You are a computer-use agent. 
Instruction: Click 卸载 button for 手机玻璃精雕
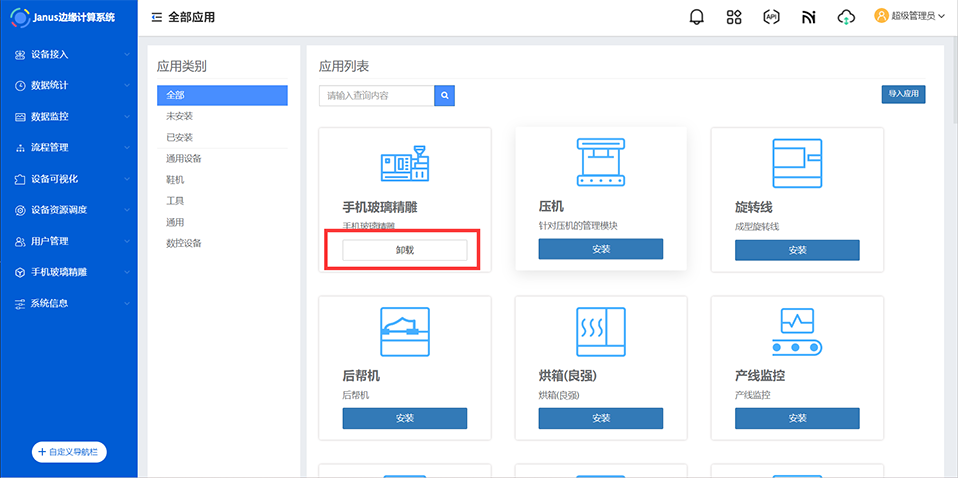pos(404,250)
